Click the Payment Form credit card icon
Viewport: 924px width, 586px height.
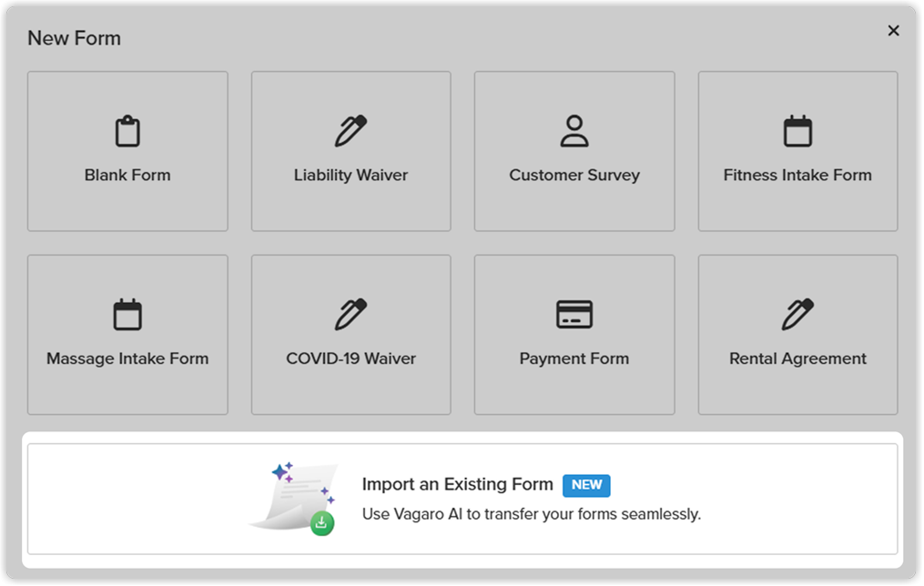574,314
